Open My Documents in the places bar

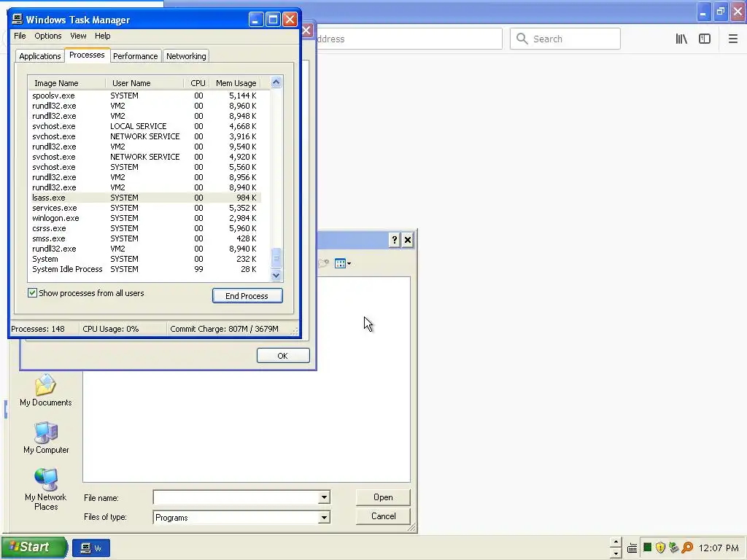point(46,391)
